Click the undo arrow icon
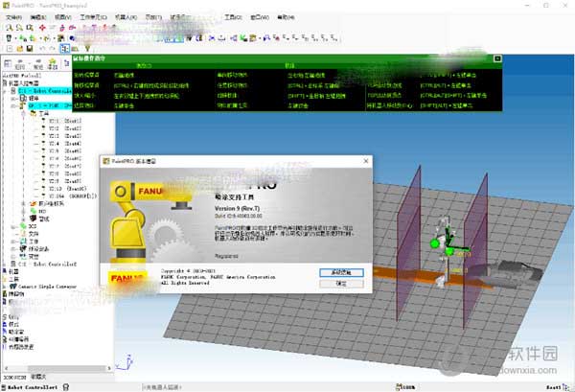575x392 pixels. pos(42,49)
